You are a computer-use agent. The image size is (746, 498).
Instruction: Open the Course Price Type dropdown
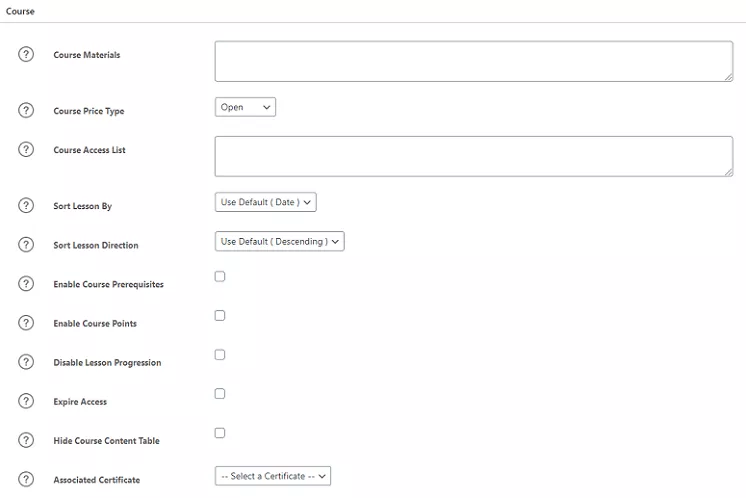(245, 107)
